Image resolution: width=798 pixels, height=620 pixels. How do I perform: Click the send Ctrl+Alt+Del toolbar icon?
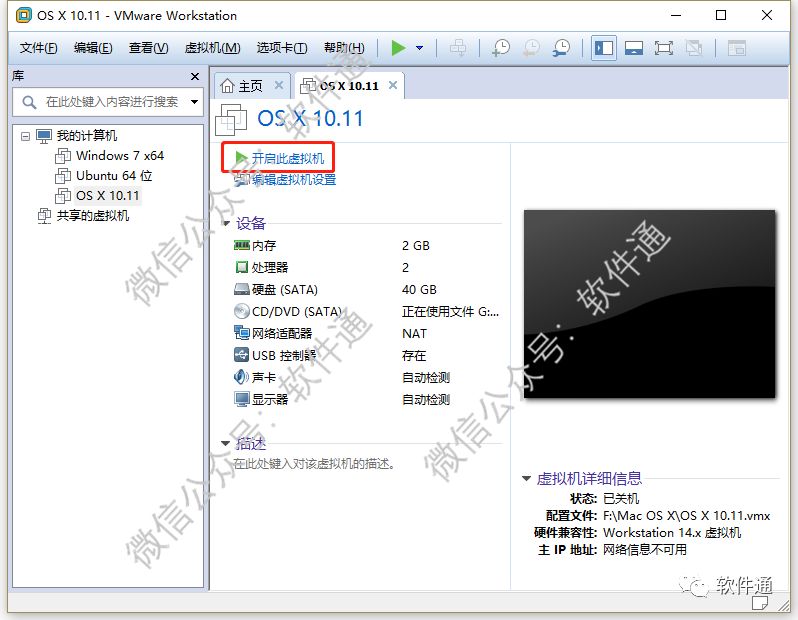(x=458, y=48)
